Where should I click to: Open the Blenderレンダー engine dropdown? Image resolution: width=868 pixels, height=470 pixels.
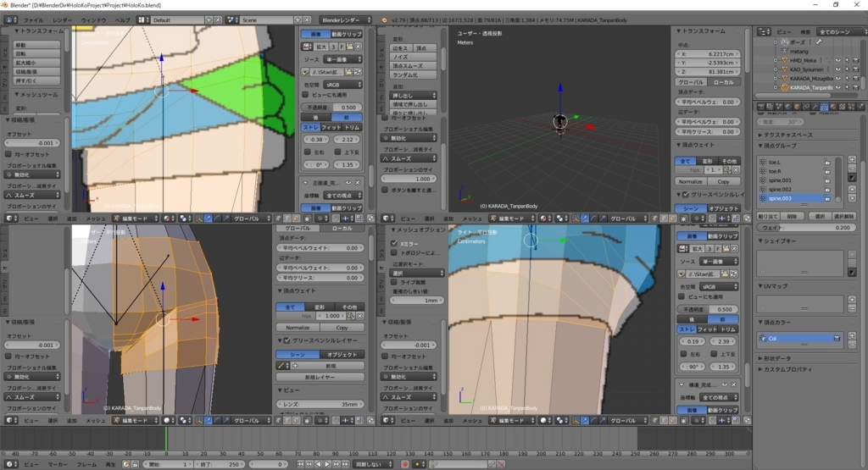point(345,20)
